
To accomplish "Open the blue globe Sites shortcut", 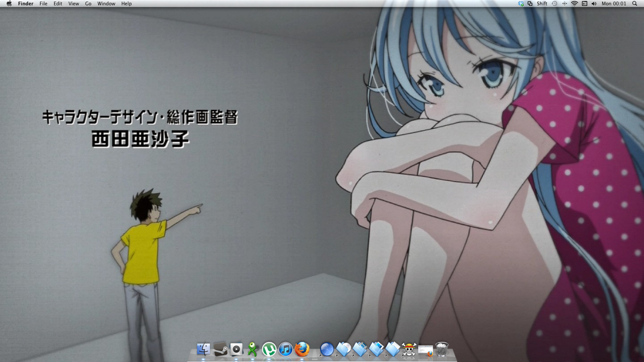I will point(327,349).
